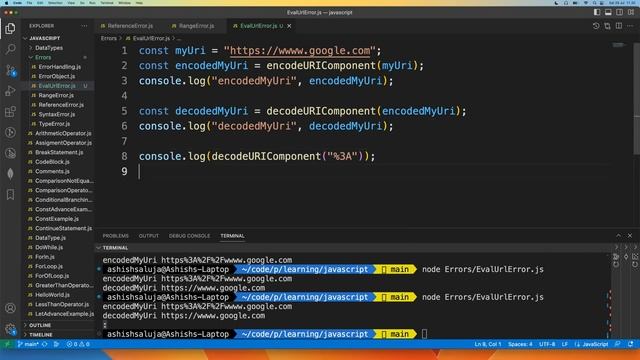This screenshot has width=640, height=360.
Task: Click JavaScript language mode in status bar
Action: point(592,344)
